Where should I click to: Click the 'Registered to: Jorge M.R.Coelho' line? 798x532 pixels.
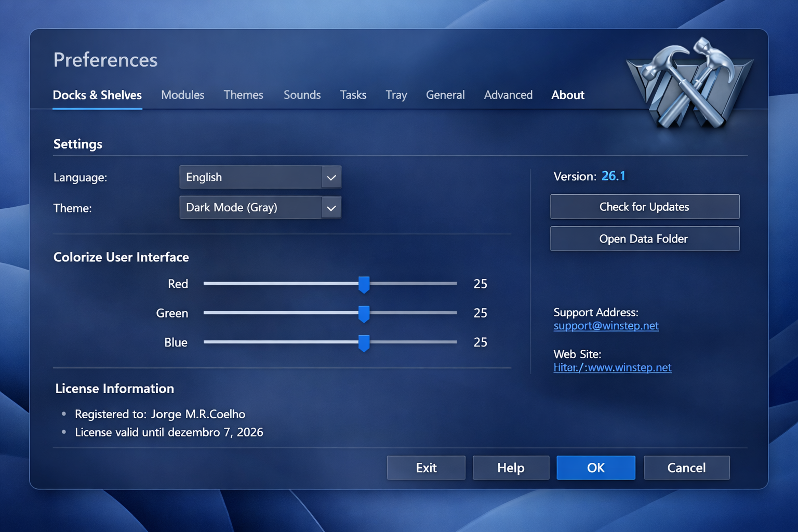160,414
